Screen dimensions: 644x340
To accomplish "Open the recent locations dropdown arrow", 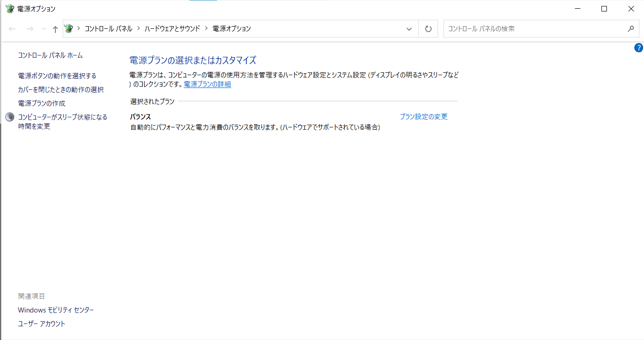I will coord(43,29).
